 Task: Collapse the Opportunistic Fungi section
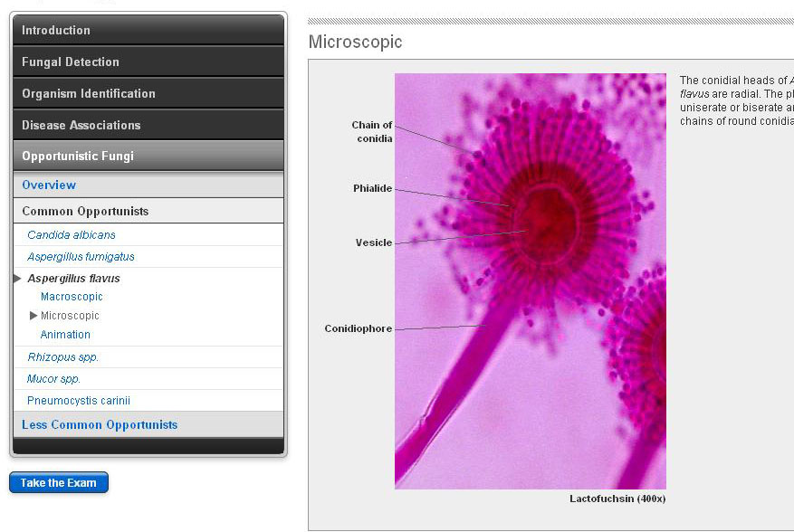click(x=78, y=157)
